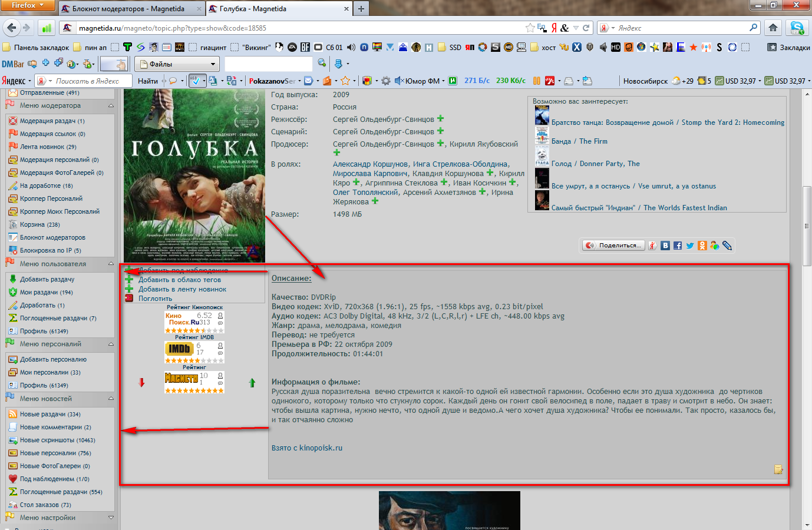
Task: Collapse the Меню пользователя section
Action: [111, 264]
